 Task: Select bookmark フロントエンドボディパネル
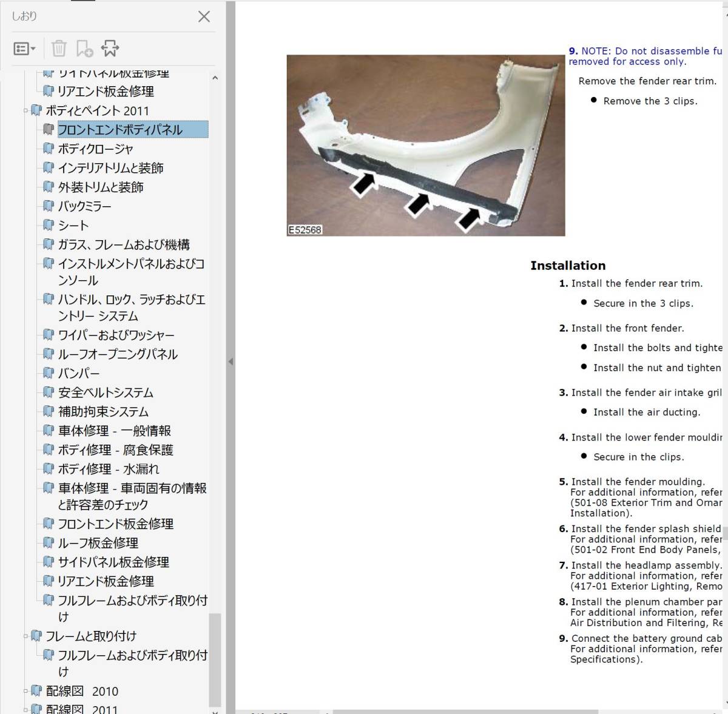click(x=132, y=129)
